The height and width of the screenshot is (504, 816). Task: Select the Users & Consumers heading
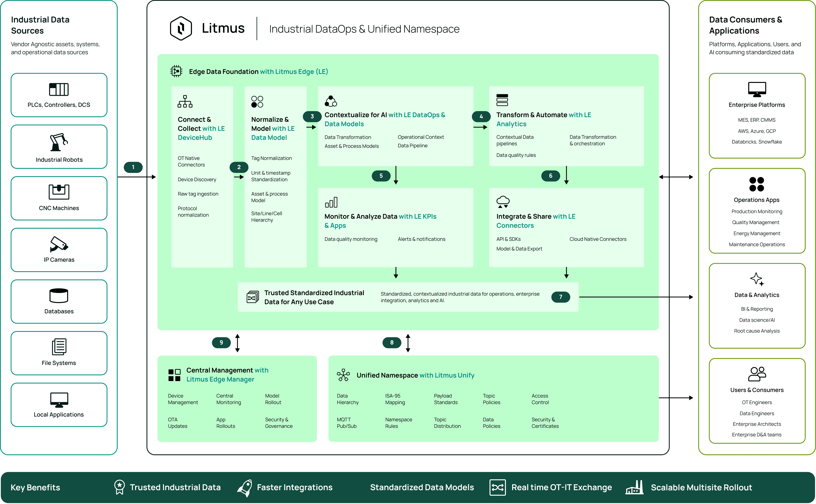pos(757,390)
